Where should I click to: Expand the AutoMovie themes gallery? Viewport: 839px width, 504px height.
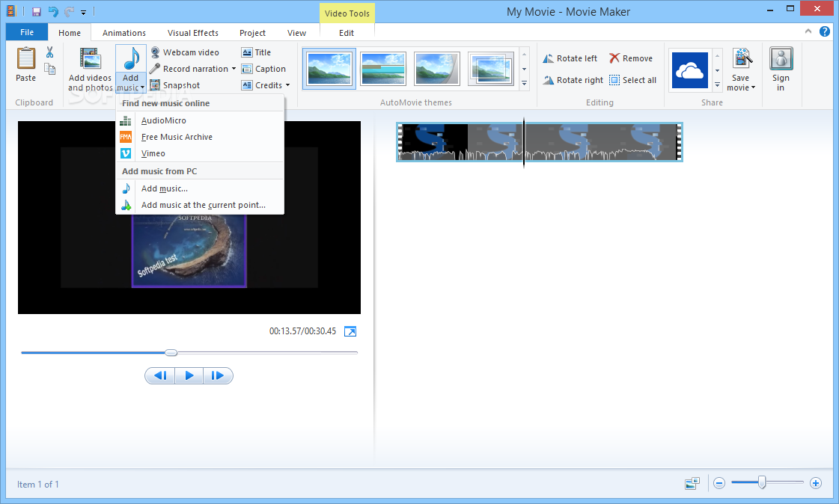(525, 83)
